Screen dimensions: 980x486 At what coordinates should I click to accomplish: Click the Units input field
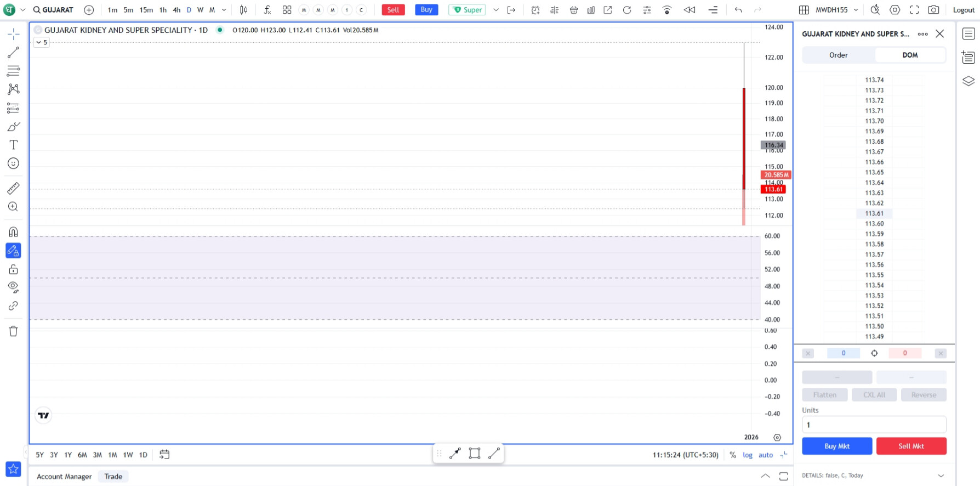point(874,425)
